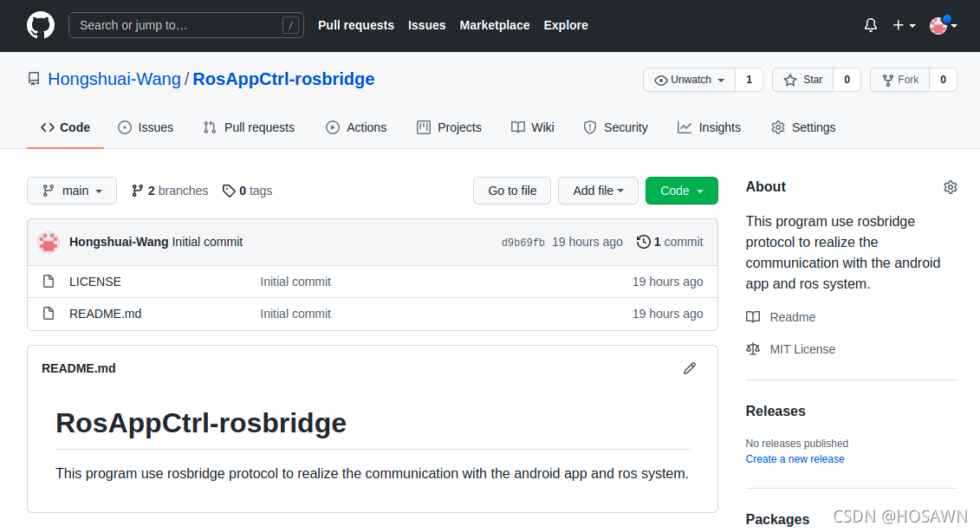Open the README.md file
Image resolution: width=980 pixels, height=532 pixels.
point(105,314)
